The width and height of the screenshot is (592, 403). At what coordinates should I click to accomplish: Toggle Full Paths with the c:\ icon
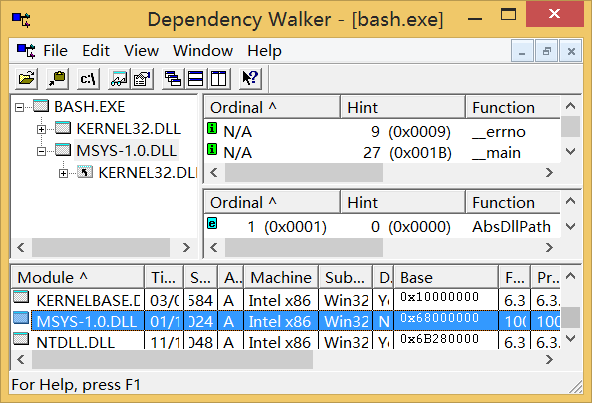coord(88,79)
